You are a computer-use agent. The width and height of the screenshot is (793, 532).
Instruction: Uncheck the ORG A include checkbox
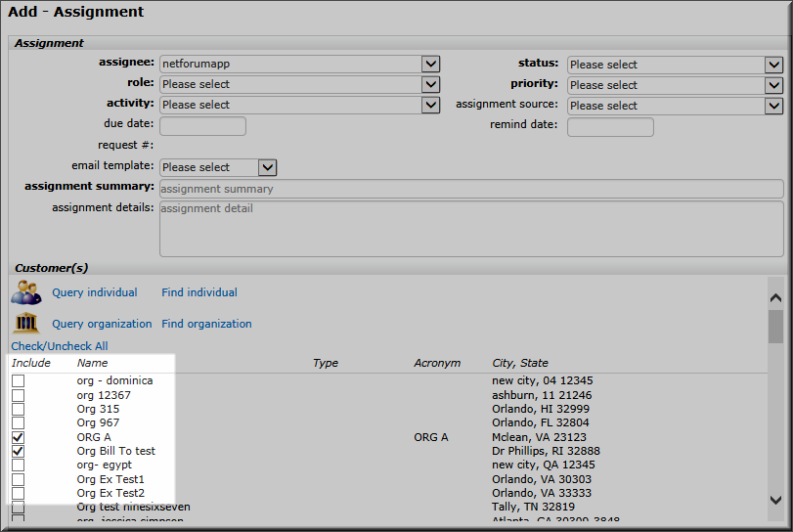tap(18, 437)
